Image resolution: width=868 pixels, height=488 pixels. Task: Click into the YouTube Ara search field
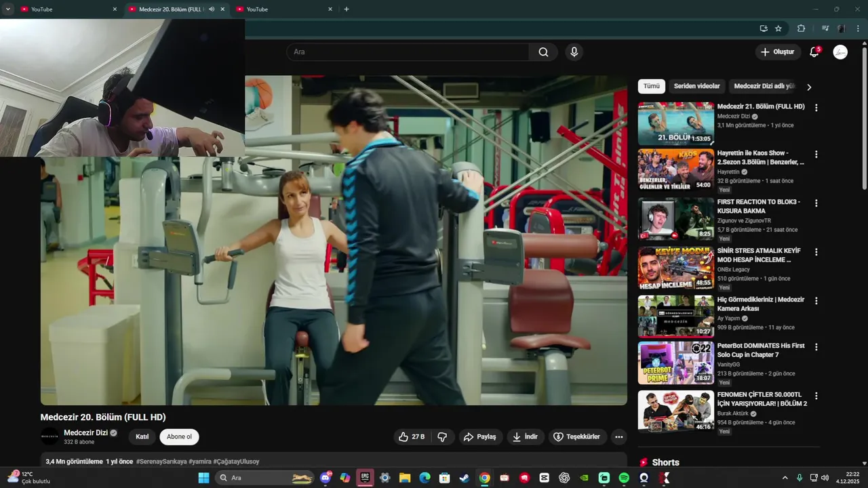[408, 52]
